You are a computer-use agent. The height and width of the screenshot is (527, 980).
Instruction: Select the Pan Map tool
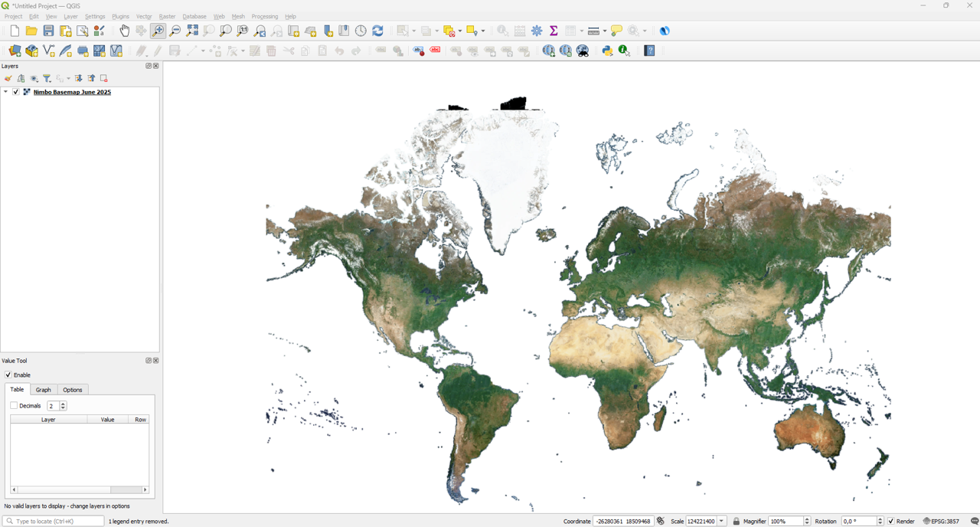click(x=123, y=31)
